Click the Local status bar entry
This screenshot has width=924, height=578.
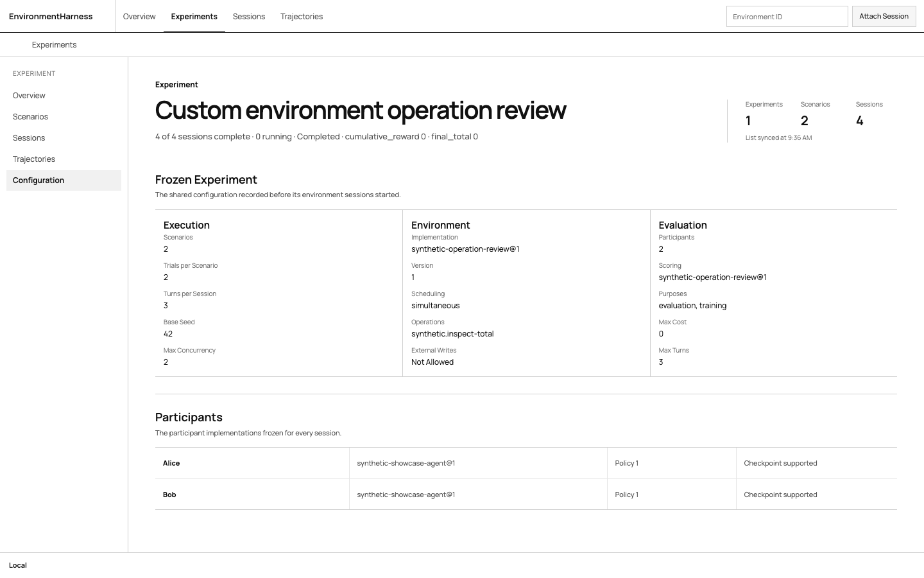18,565
